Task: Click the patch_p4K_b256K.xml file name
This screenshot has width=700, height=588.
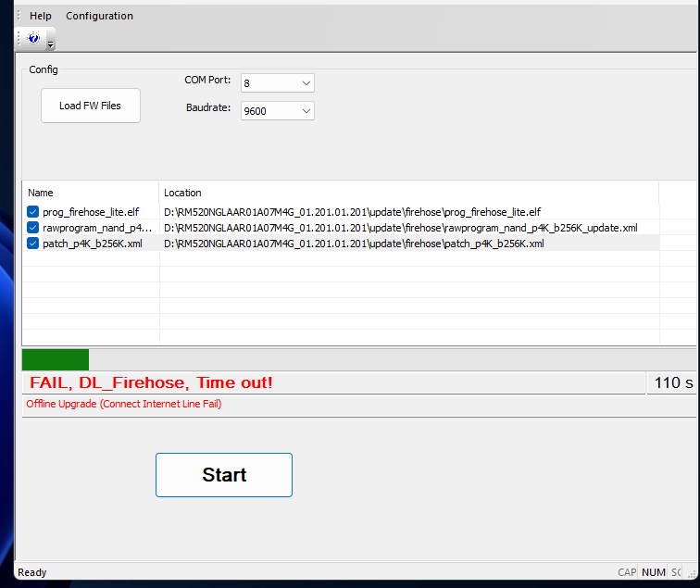Action: [93, 244]
